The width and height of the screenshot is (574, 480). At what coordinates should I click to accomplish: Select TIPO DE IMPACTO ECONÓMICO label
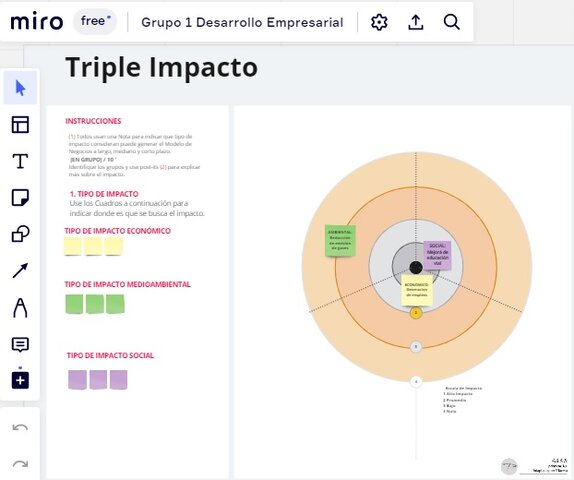(x=118, y=231)
